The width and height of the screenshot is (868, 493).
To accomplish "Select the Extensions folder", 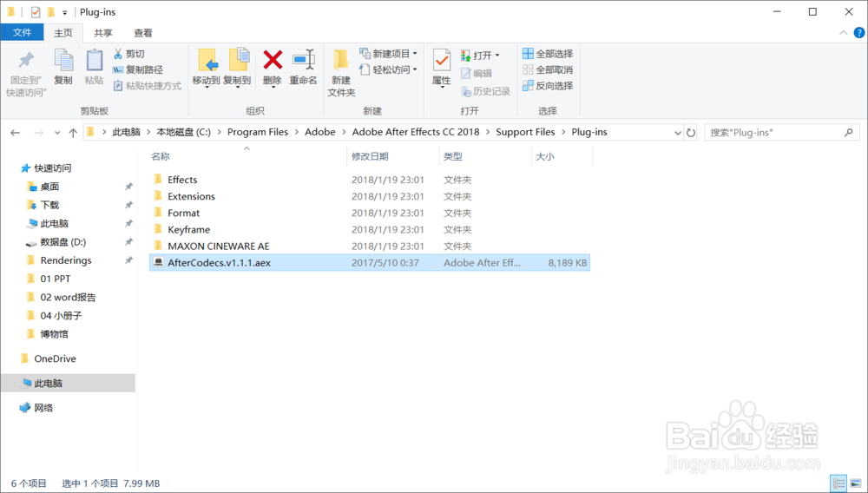I will point(370,196).
